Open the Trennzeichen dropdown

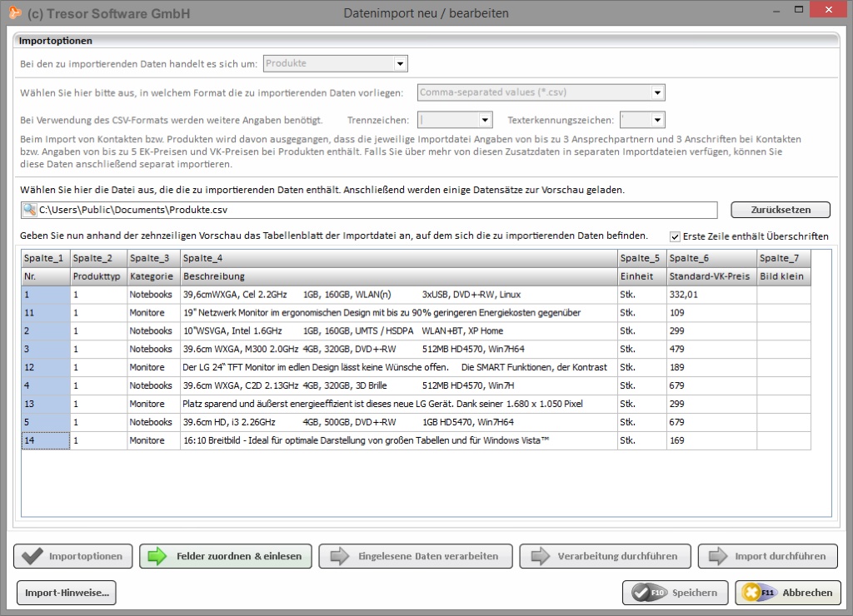click(x=486, y=121)
